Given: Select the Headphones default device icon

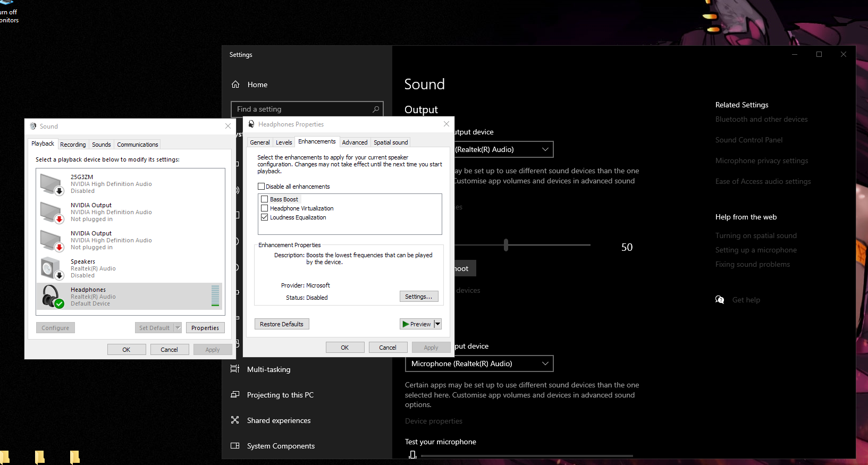Looking at the screenshot, I should 52,297.
